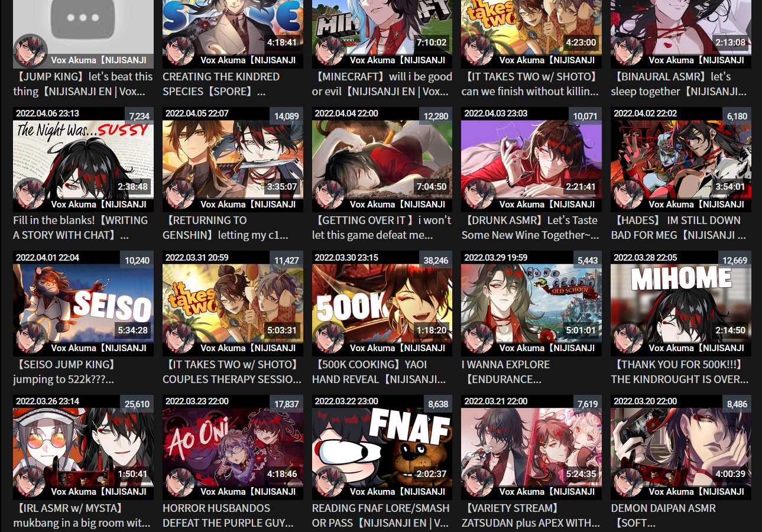This screenshot has width=762, height=532.
Task: Open the Old School RuneScape thumbnail
Action: pos(531,303)
